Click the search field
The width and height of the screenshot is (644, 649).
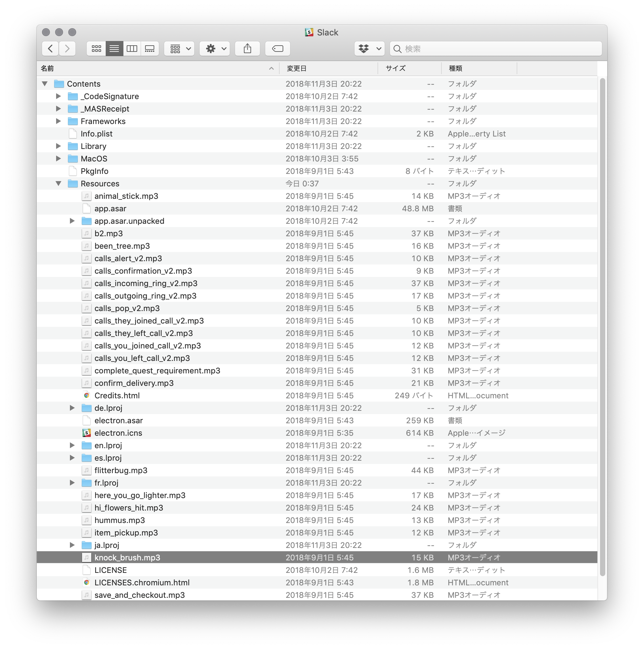click(x=496, y=49)
